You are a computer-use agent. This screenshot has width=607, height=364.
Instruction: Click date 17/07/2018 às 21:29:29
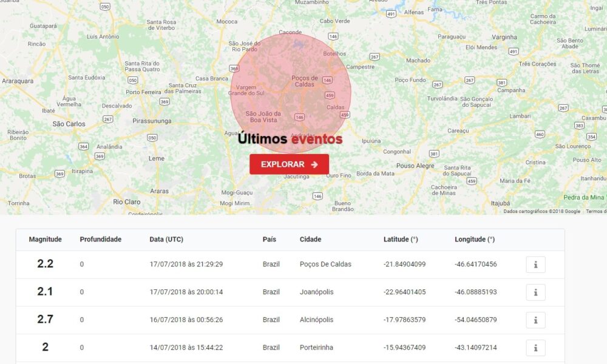[186, 264]
